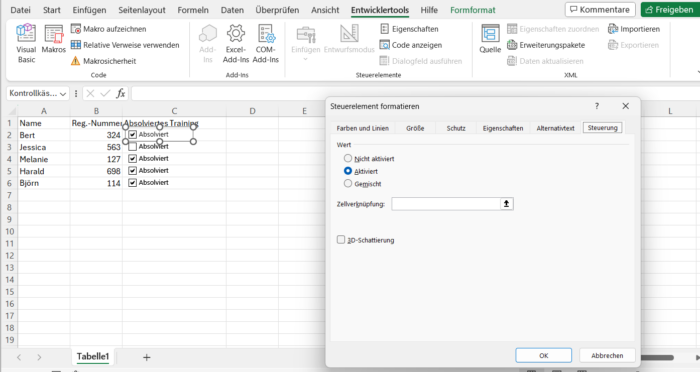This screenshot has height=372, width=700.
Task: Click the Abbrechen button
Action: pyautogui.click(x=607, y=355)
